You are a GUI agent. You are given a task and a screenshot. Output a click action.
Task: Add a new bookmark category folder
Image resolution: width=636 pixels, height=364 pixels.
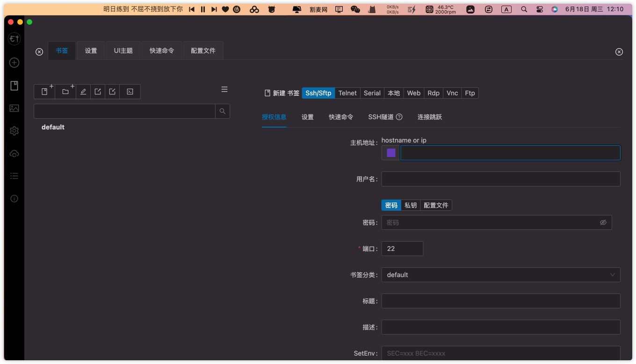65,92
